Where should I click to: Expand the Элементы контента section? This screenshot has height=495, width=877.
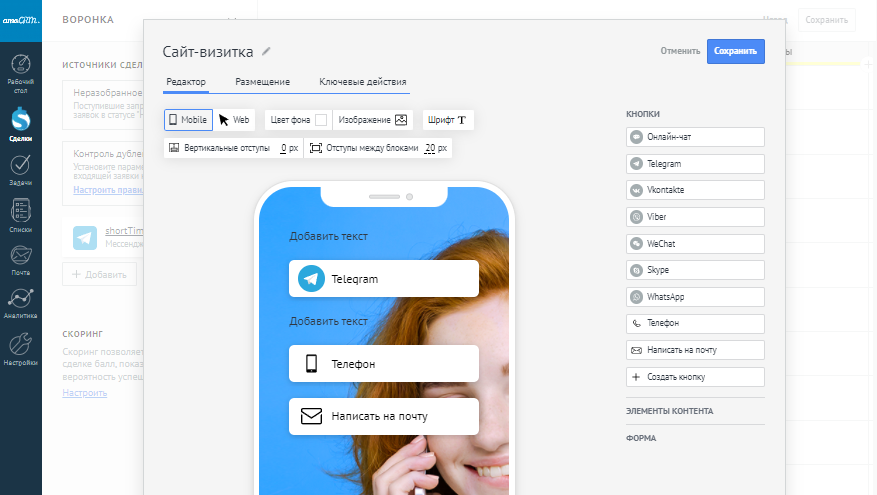670,411
